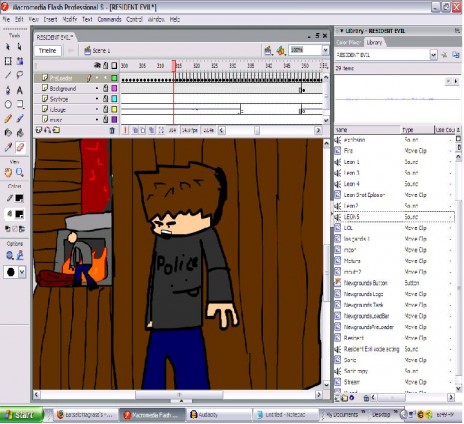
Task: Select the Line tool
Action: [x=8, y=75]
